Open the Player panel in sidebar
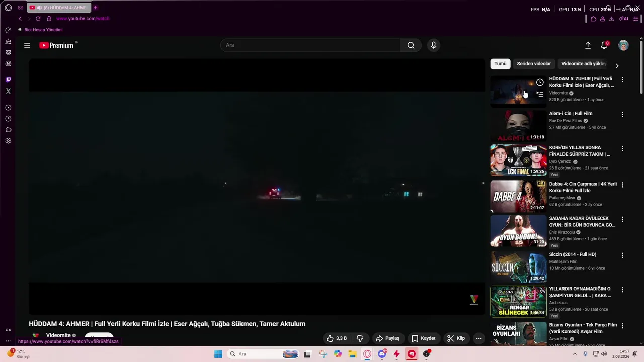 click(x=8, y=108)
